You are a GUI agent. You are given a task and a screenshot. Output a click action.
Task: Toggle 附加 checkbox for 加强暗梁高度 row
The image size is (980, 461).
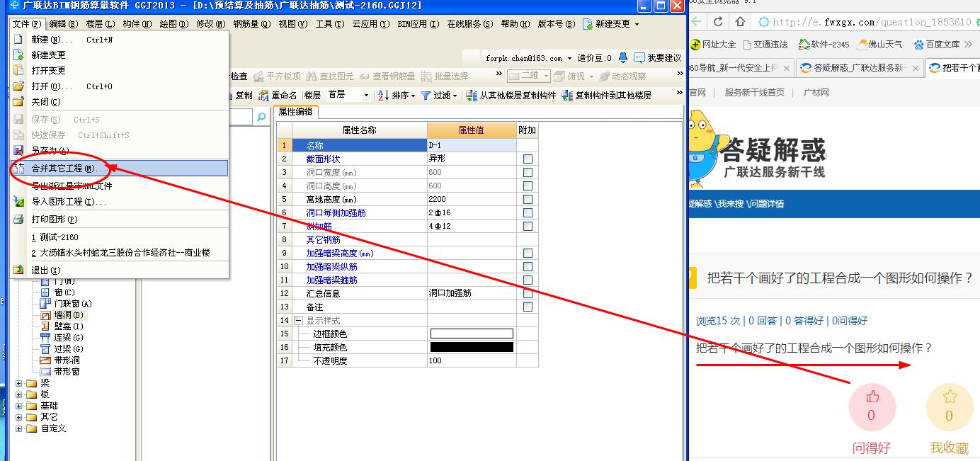[x=528, y=254]
